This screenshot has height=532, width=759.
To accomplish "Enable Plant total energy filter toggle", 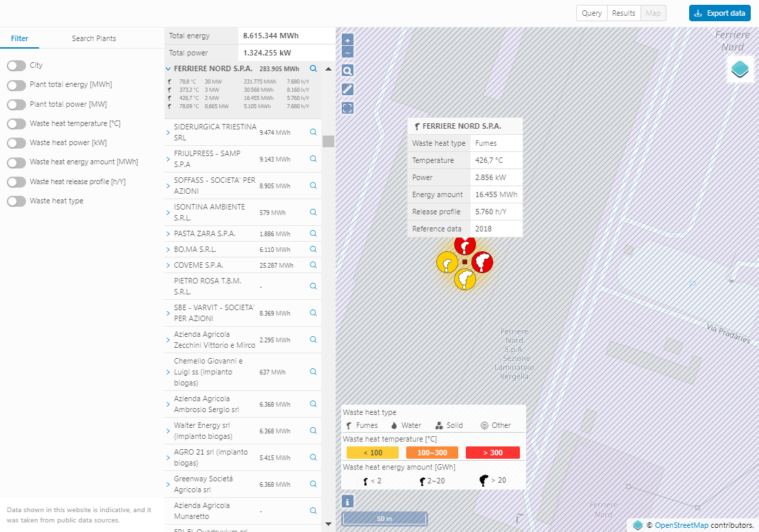I will point(16,85).
